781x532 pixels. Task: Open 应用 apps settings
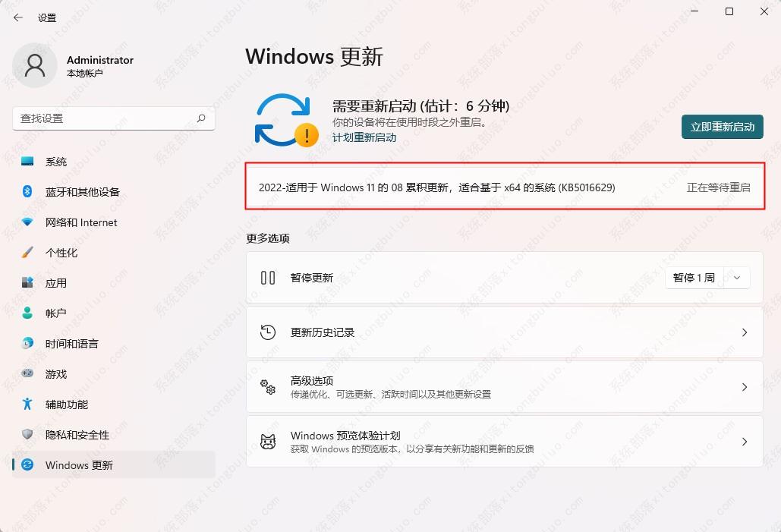point(55,283)
